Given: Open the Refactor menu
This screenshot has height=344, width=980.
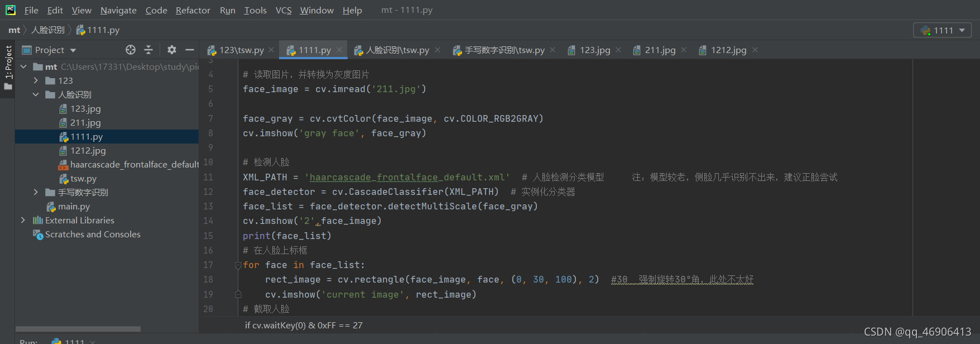Looking at the screenshot, I should tap(193, 10).
